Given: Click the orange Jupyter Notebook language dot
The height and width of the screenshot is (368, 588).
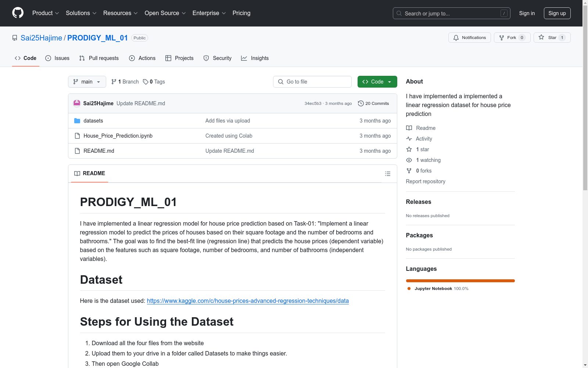Looking at the screenshot, I should tap(409, 289).
